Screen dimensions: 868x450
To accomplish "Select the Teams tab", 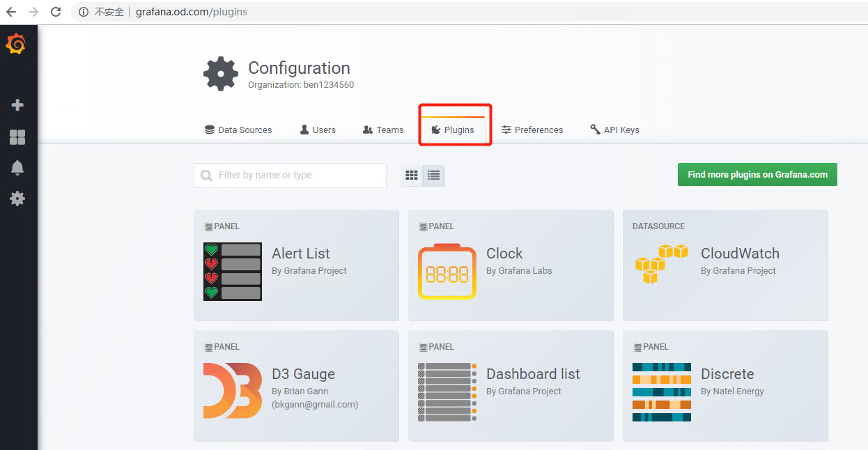I will tap(383, 130).
